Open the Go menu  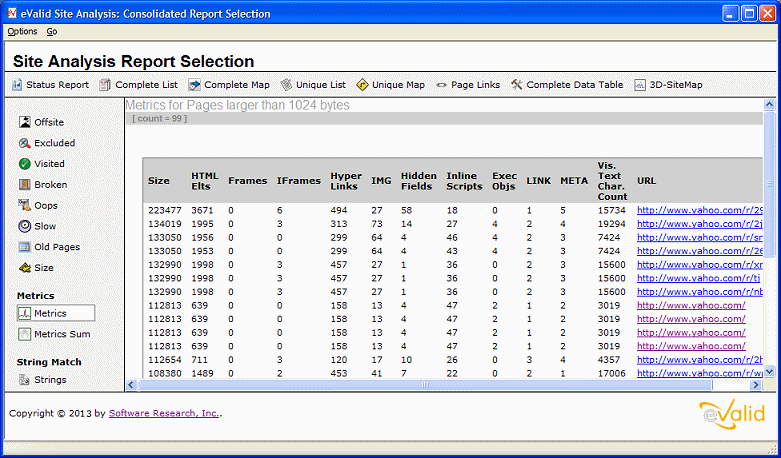52,31
